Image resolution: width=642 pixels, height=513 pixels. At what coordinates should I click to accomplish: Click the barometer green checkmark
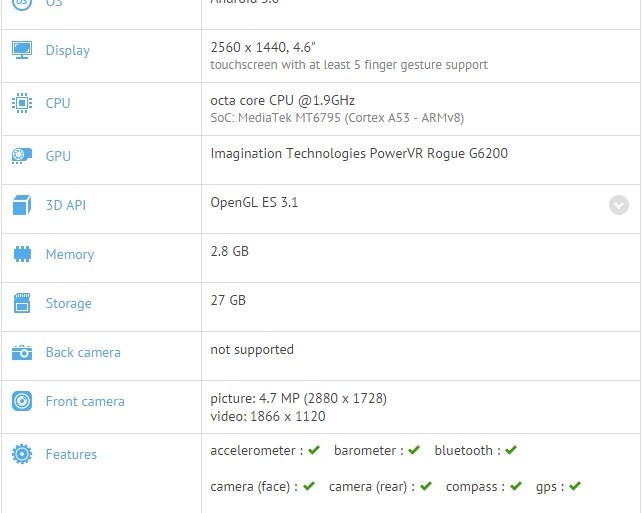[x=414, y=451]
